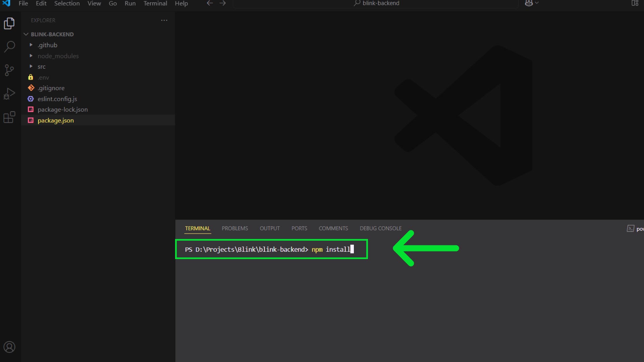Click the customize layout icon
Image resolution: width=644 pixels, height=362 pixels.
[635, 3]
